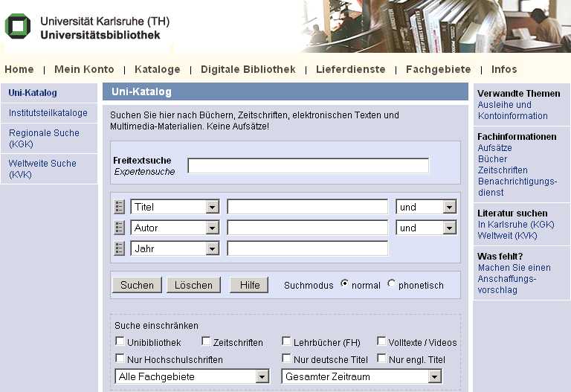Open Weltweite Suche (KVK) sidebar link

[x=42, y=169]
